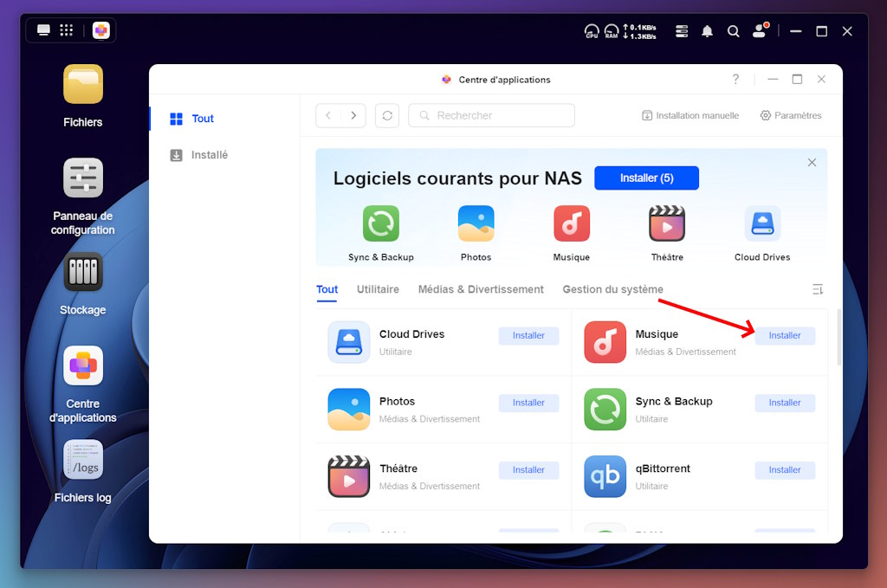This screenshot has width=887, height=588.
Task: Install Cloud Drives
Action: (528, 335)
